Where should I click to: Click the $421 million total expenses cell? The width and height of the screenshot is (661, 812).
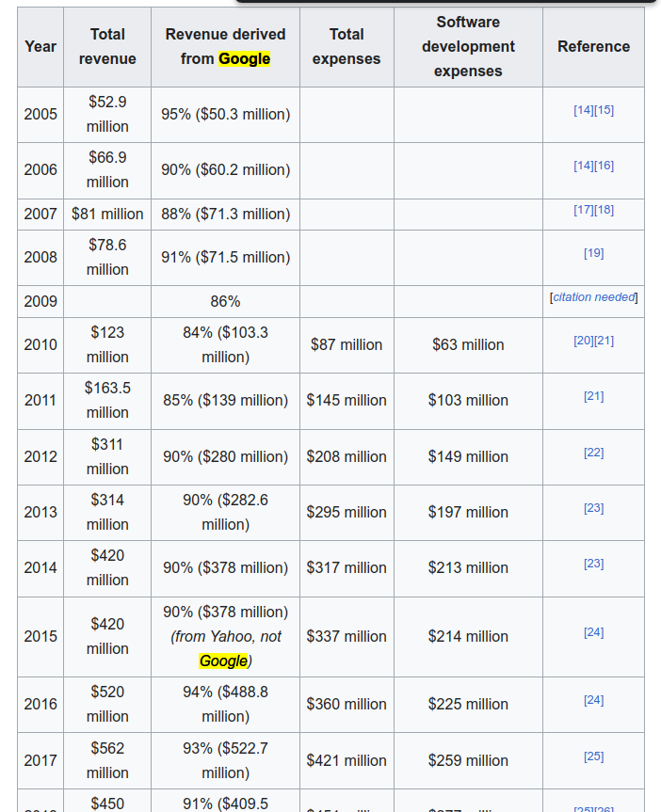347,761
